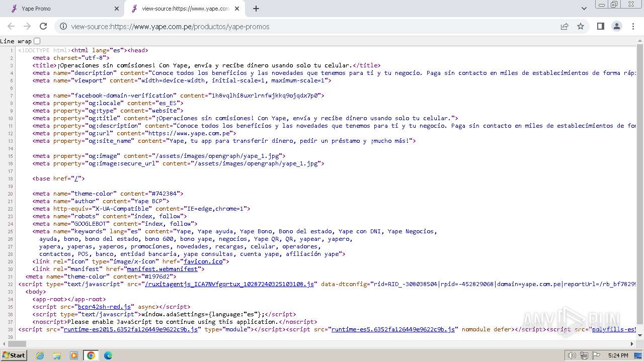
Task: Toggle the browser side panel
Action: tap(600, 26)
